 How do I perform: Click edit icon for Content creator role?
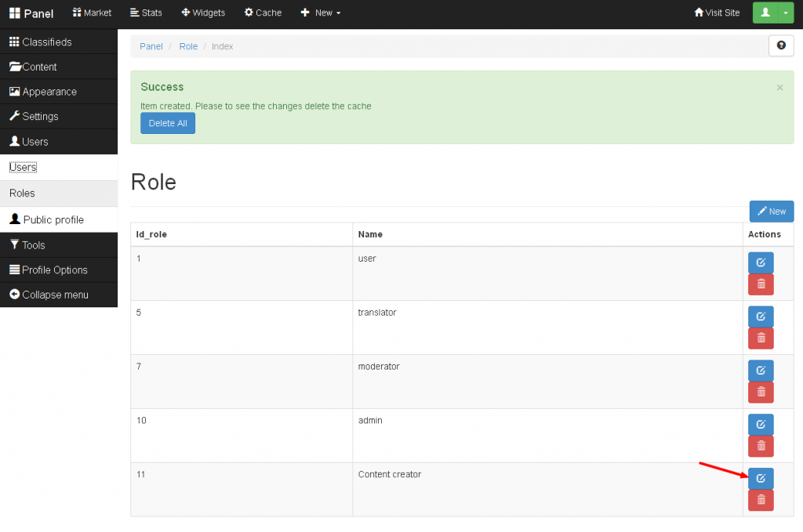760,478
